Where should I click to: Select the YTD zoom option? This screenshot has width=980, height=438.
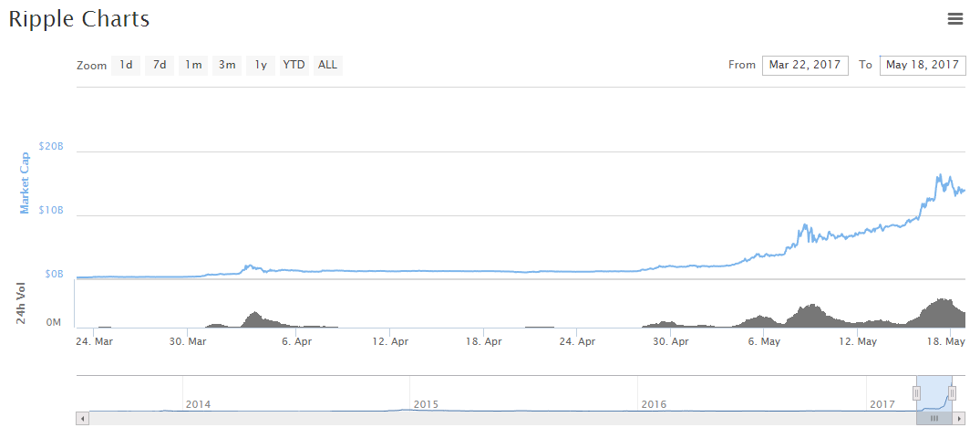pos(294,65)
